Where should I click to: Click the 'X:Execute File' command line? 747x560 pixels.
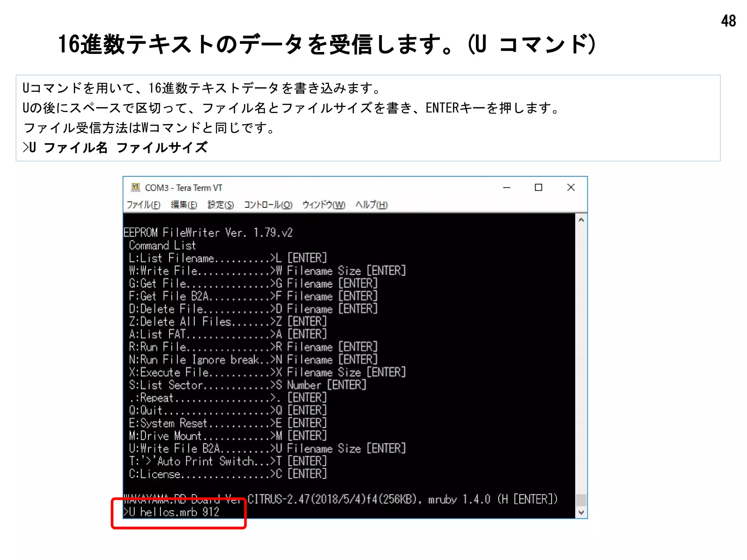pos(267,372)
